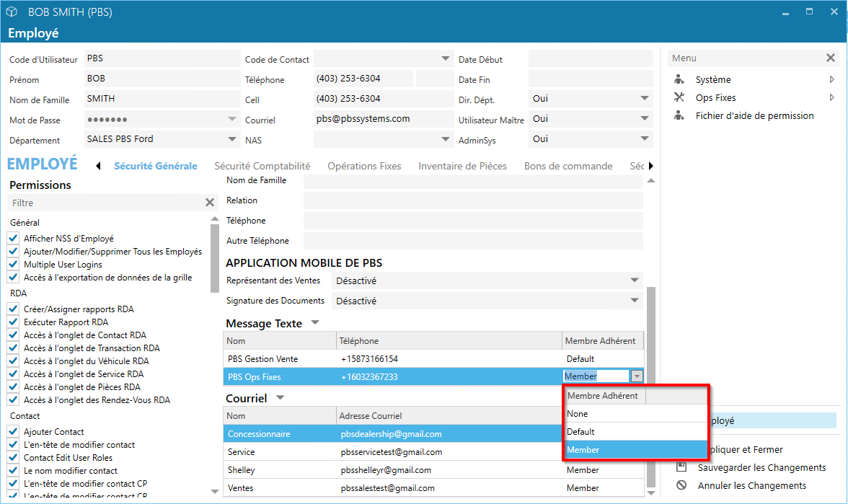Close the Menu panel with its X

[831, 58]
